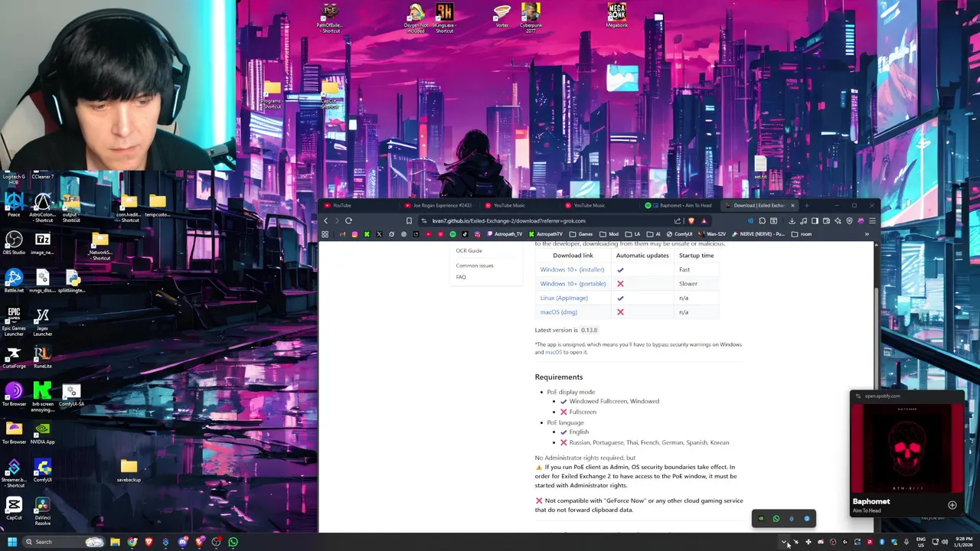Open Megabonk desktop icon
This screenshot has height=551, width=980.
pyautogui.click(x=616, y=15)
